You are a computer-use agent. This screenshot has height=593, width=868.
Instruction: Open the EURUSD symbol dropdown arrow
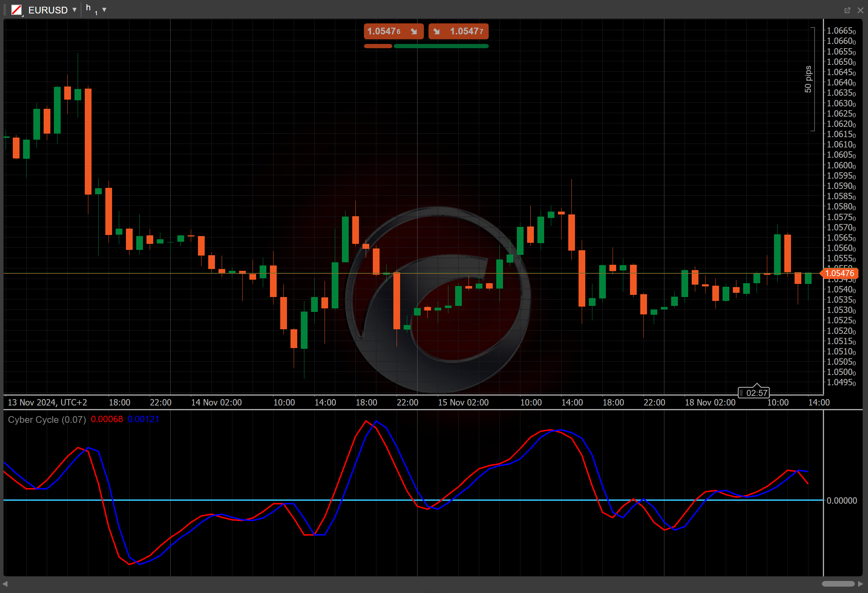tap(75, 10)
